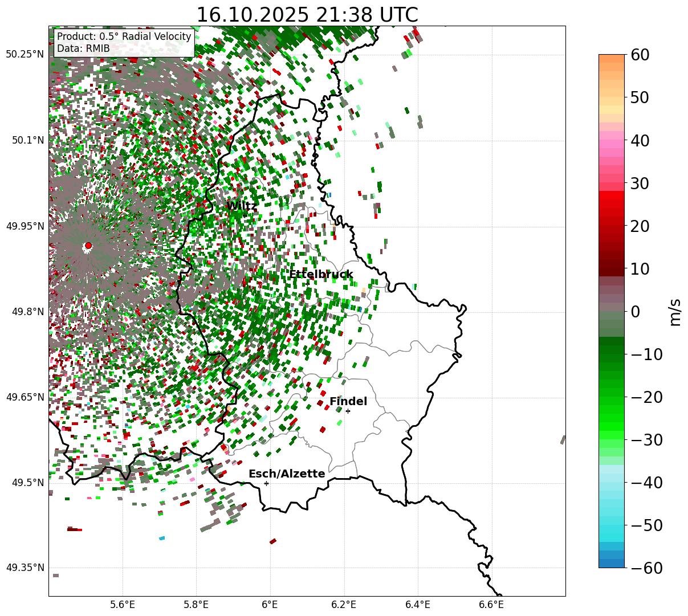Click the Findel city label
The height and width of the screenshot is (616, 688).
348,402
